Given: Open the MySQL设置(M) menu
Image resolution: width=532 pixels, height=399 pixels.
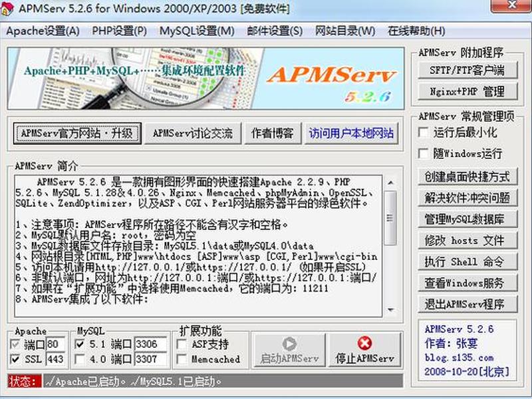Looking at the screenshot, I should click(x=197, y=31).
